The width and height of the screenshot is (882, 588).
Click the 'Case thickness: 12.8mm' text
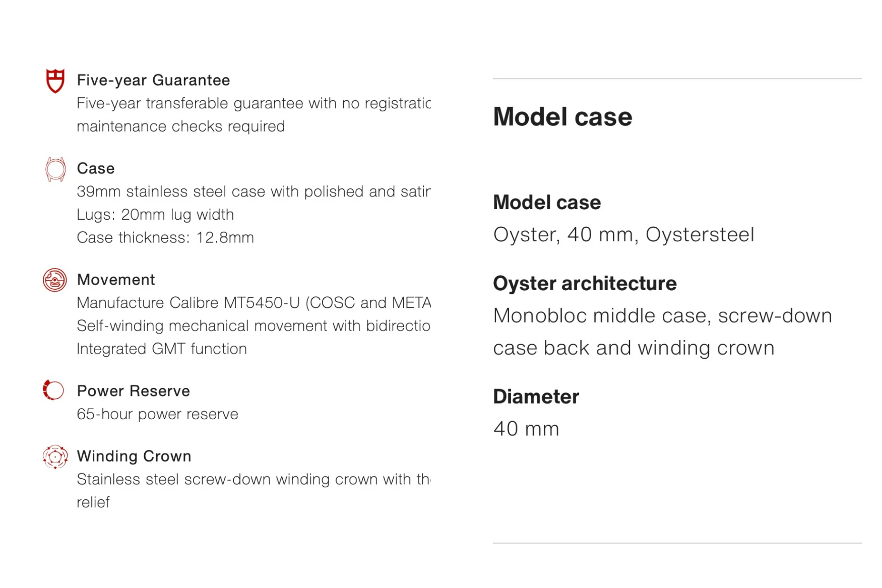coord(165,237)
